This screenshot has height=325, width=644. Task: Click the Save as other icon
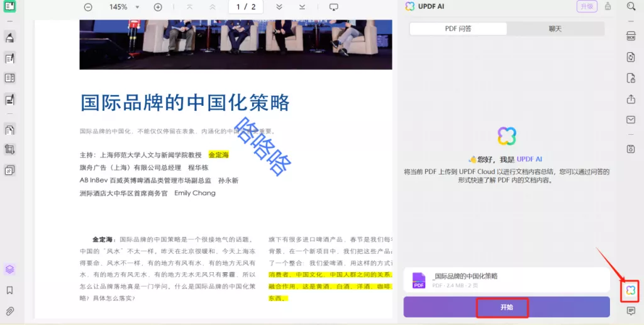click(631, 149)
